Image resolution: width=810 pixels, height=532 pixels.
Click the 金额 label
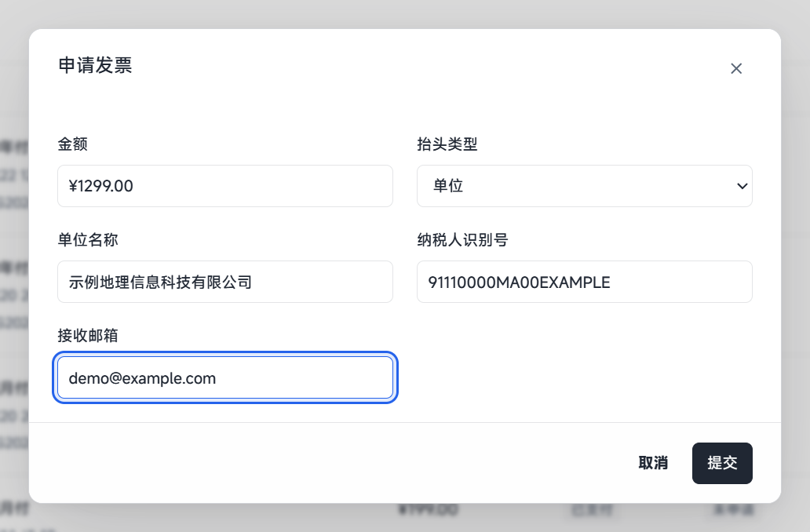[x=72, y=144]
